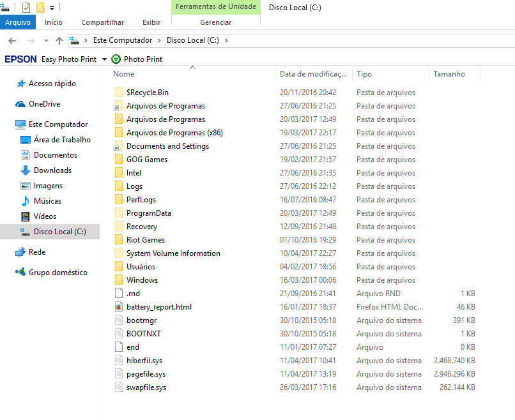Select the Usuários folder

tap(141, 267)
